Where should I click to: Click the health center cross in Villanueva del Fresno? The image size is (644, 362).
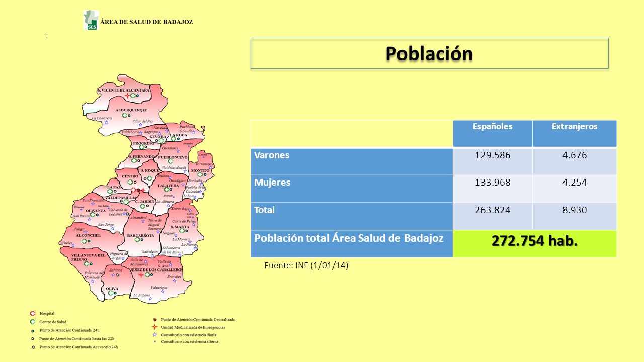[x=86, y=263]
